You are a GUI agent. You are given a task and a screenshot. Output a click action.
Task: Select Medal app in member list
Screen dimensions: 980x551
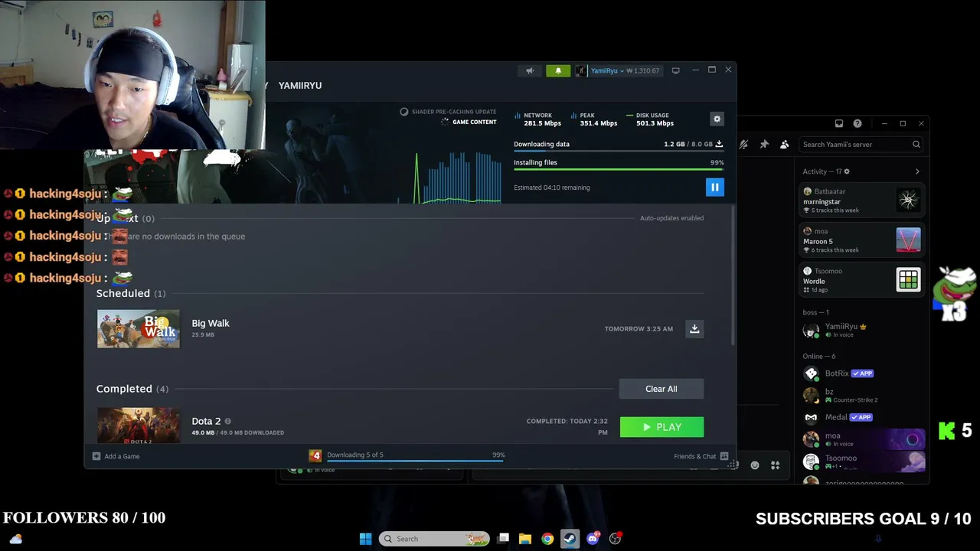pos(861,417)
